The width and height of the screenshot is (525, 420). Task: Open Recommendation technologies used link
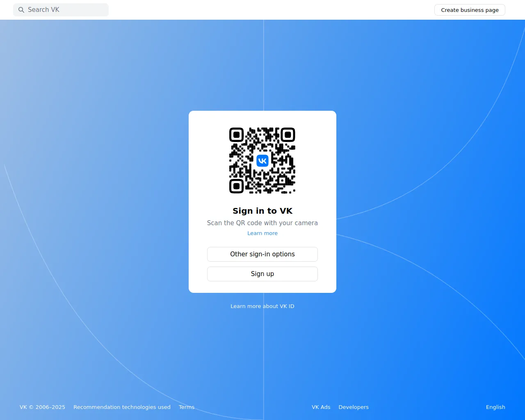click(122, 407)
